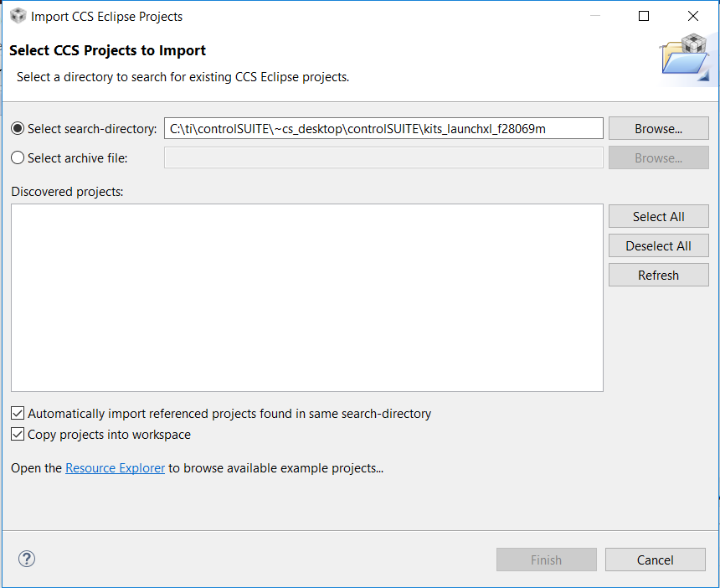Cancel the import dialog
The width and height of the screenshot is (720, 588).
(655, 560)
